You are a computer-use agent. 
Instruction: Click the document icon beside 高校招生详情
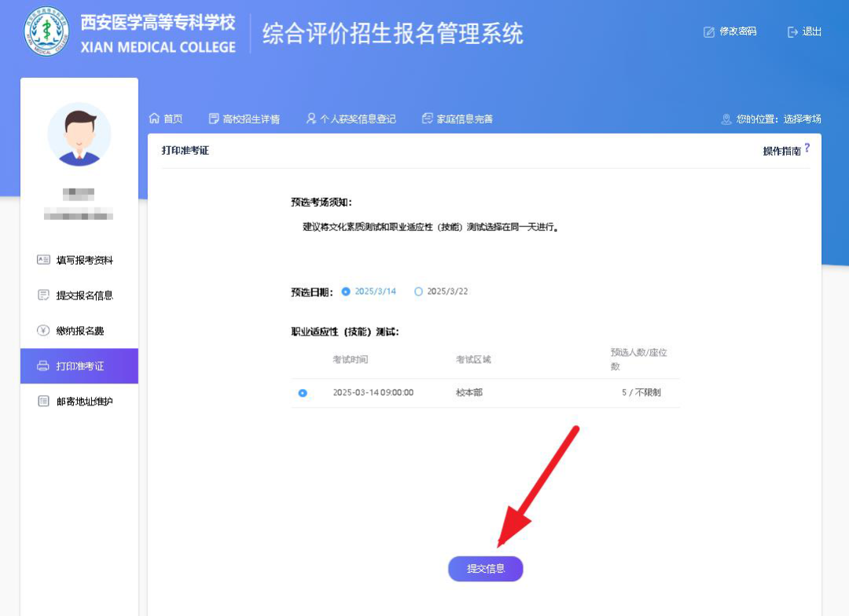click(214, 119)
